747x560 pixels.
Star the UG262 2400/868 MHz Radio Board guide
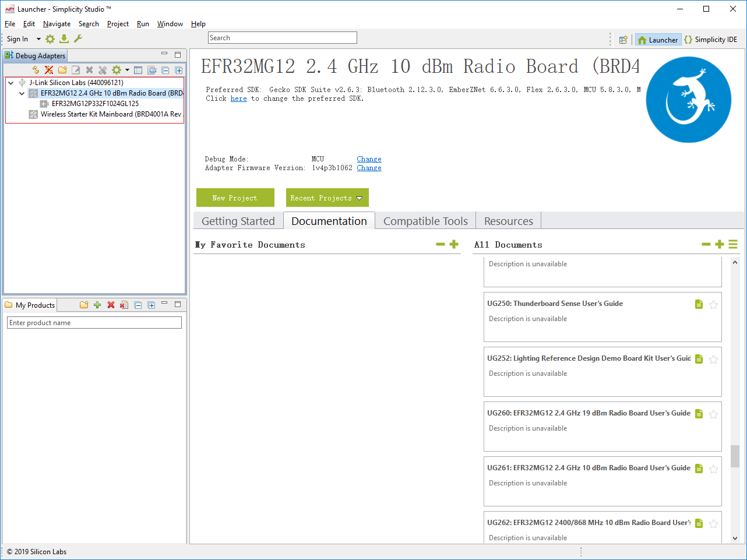pyautogui.click(x=713, y=523)
